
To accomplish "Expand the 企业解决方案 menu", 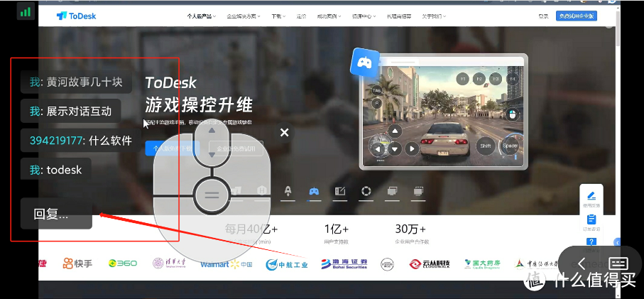I will click(x=243, y=16).
